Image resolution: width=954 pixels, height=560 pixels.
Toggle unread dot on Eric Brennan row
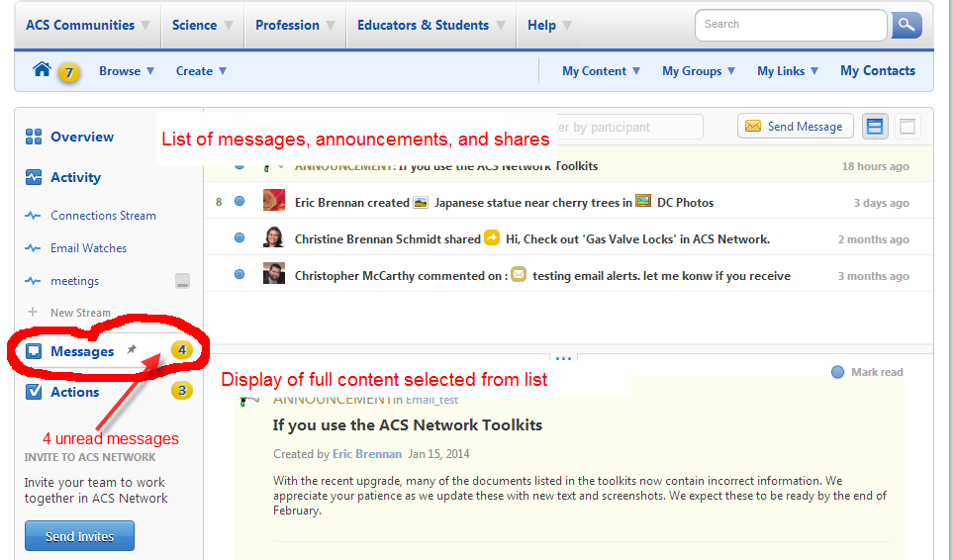click(239, 202)
